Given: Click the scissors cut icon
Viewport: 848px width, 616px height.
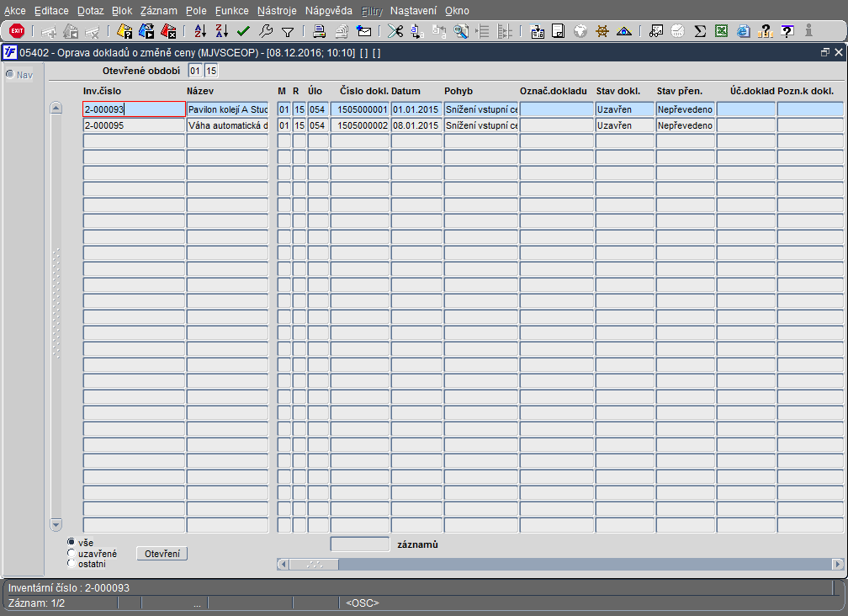Looking at the screenshot, I should [x=395, y=31].
